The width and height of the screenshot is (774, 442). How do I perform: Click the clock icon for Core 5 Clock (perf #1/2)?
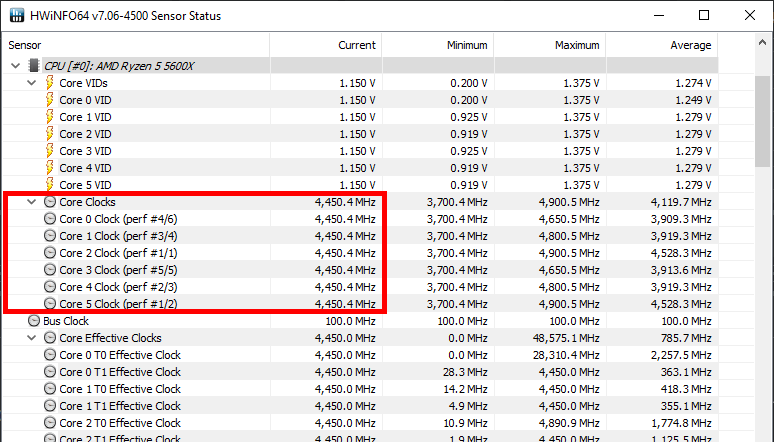tap(50, 303)
